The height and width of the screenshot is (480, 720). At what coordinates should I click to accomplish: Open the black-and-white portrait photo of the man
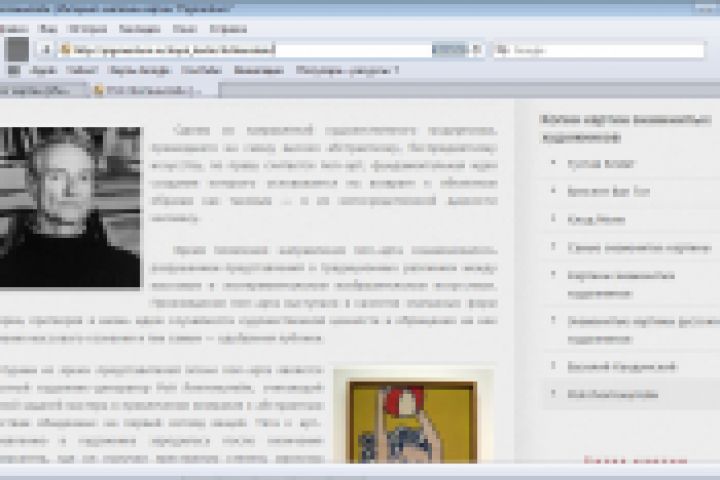pyautogui.click(x=70, y=207)
